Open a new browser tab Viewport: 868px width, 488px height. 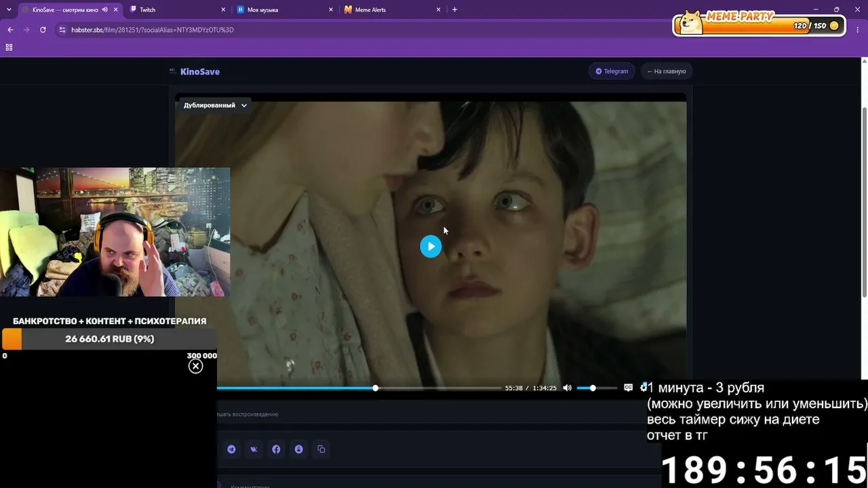click(454, 9)
